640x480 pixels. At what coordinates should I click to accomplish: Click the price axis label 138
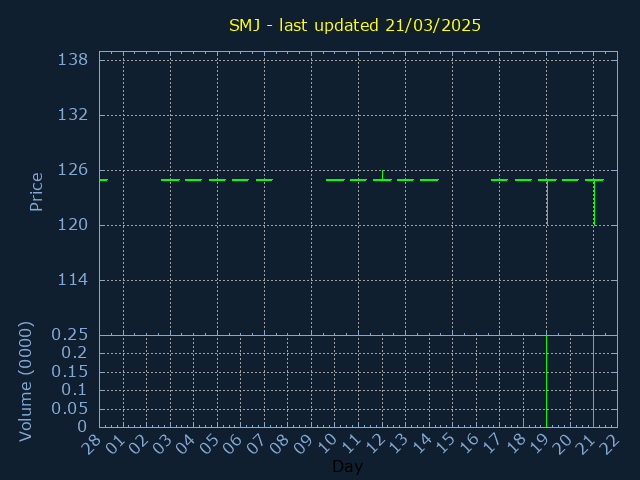pyautogui.click(x=73, y=60)
